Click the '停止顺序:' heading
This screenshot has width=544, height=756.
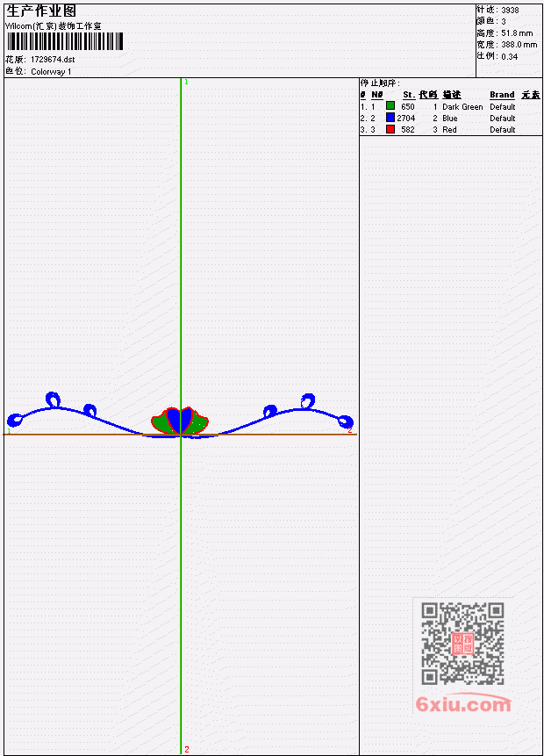pyautogui.click(x=380, y=83)
